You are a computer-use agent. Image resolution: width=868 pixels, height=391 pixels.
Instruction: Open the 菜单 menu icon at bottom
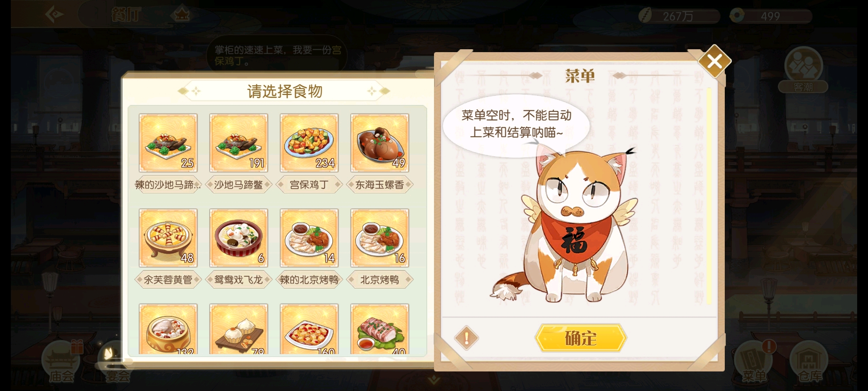754,362
